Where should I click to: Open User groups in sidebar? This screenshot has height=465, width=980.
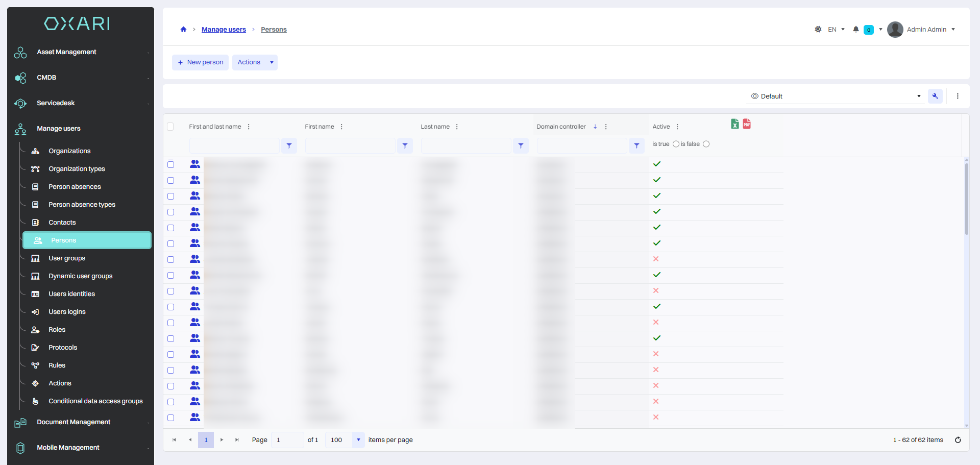[67, 258]
